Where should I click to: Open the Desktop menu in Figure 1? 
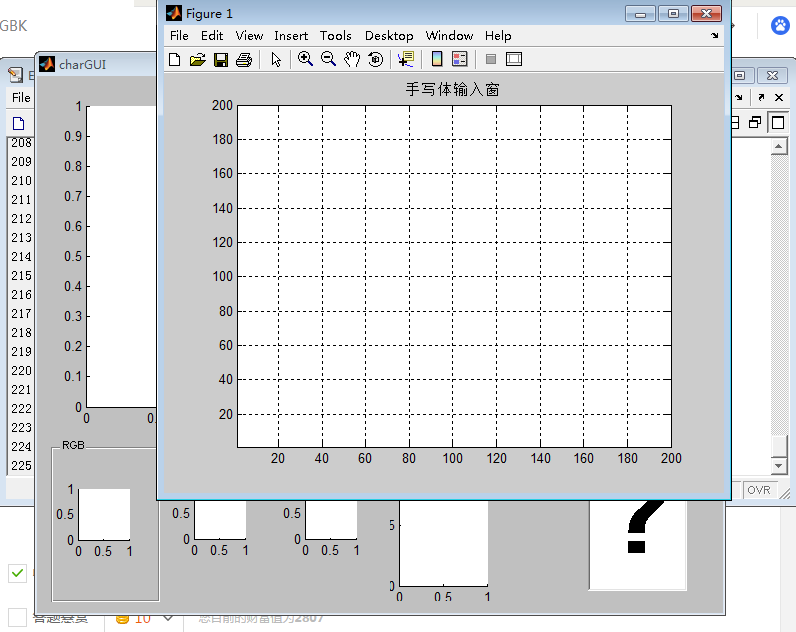389,36
